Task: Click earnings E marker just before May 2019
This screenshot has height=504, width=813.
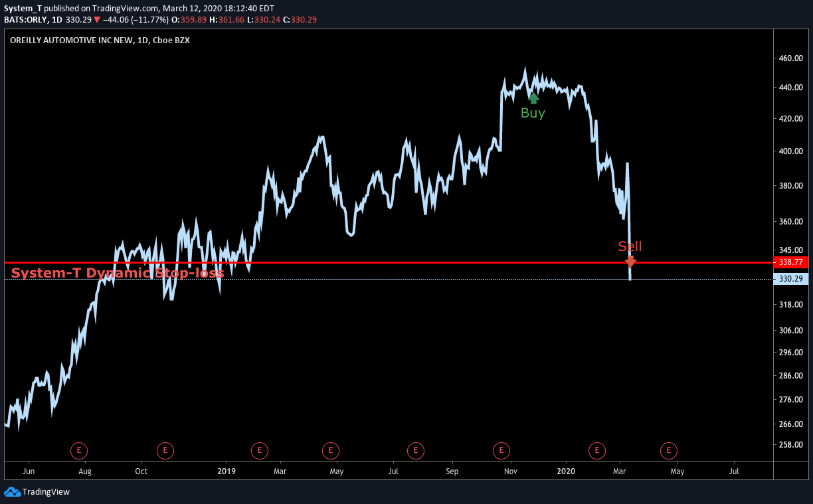Action: [x=331, y=451]
